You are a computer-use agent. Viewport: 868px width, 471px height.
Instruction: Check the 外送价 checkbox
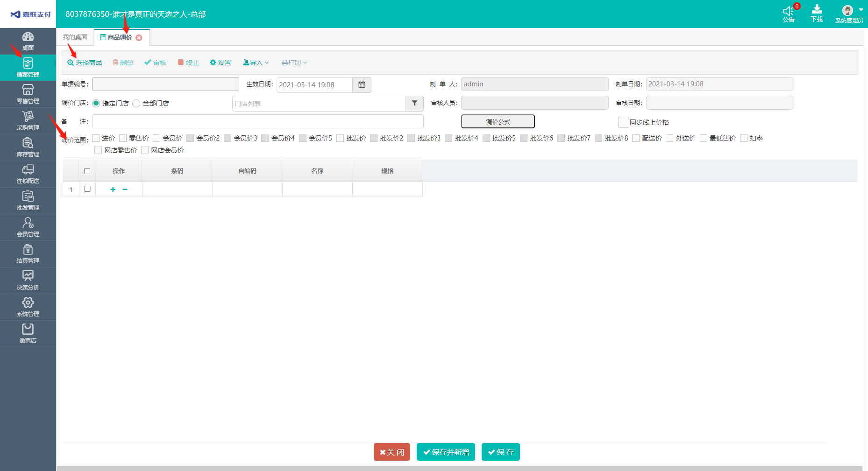coord(669,138)
